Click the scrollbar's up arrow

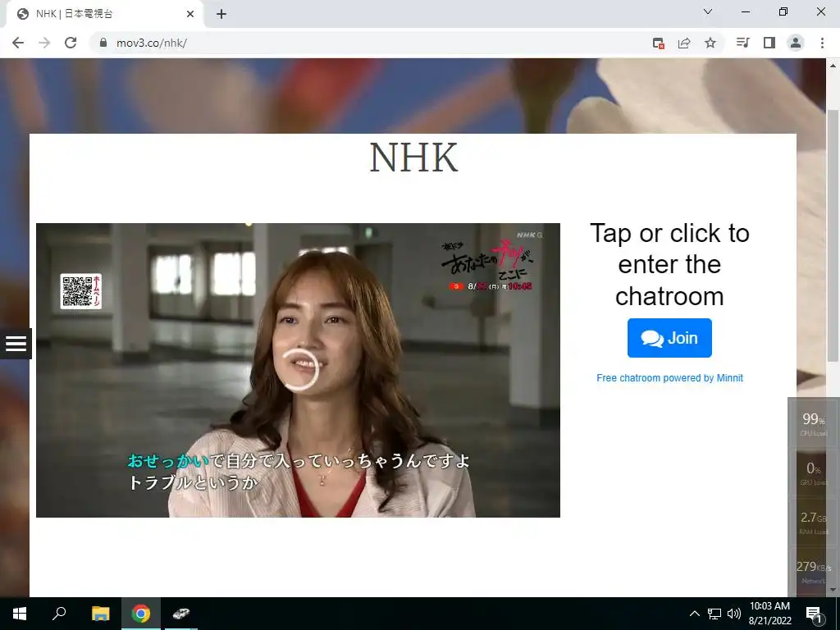coord(833,66)
